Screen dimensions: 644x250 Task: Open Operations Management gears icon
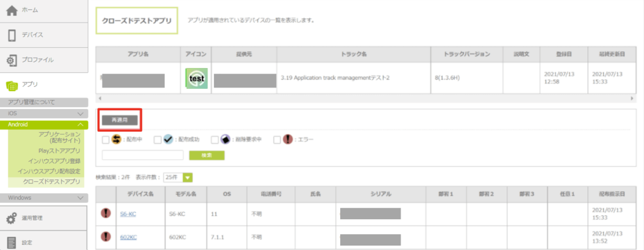click(11, 219)
